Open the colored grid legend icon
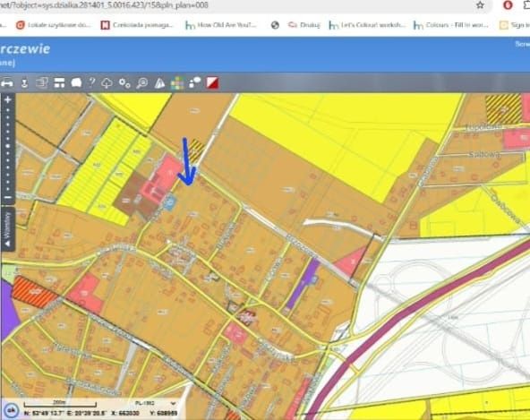Image resolution: width=530 pixels, height=420 pixels. (x=177, y=83)
